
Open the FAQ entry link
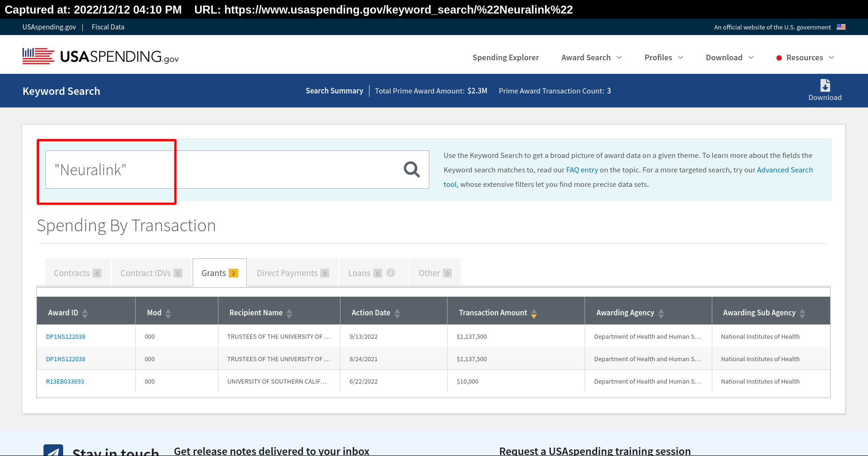582,170
